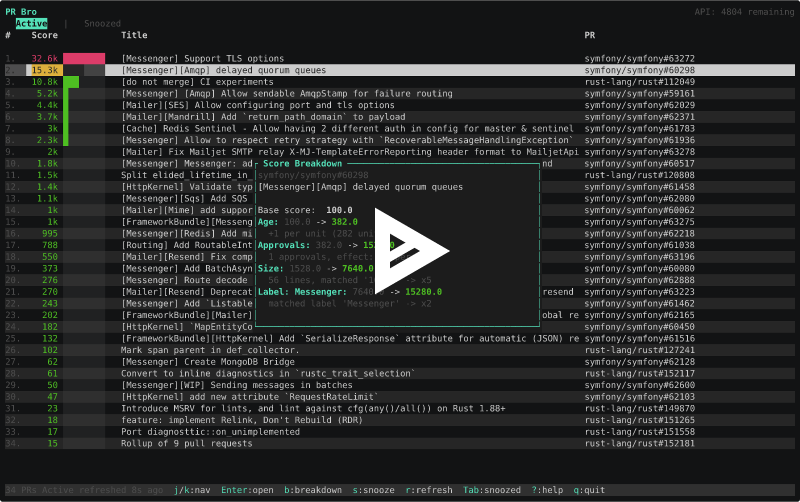Click the 'PR' column header
This screenshot has width=800, height=502.
[589, 35]
